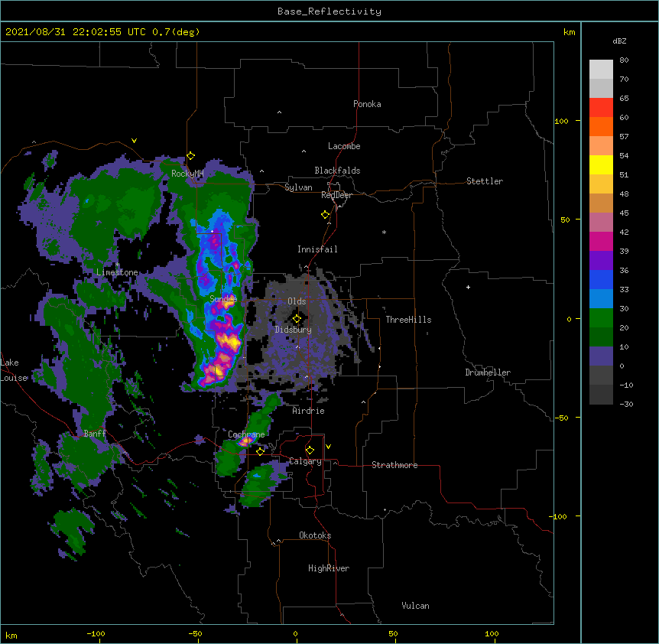Image resolution: width=659 pixels, height=644 pixels.
Task: Click the Sundre city label
Action: [223, 299]
